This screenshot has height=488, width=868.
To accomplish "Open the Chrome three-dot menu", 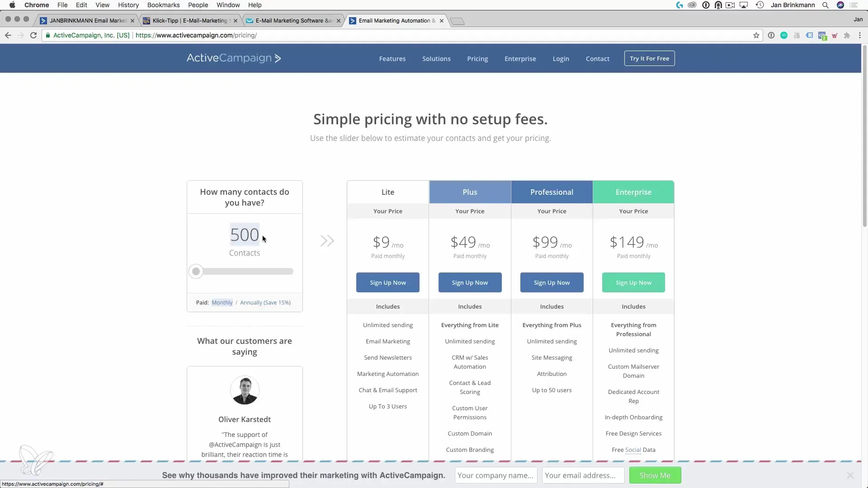I will [859, 35].
